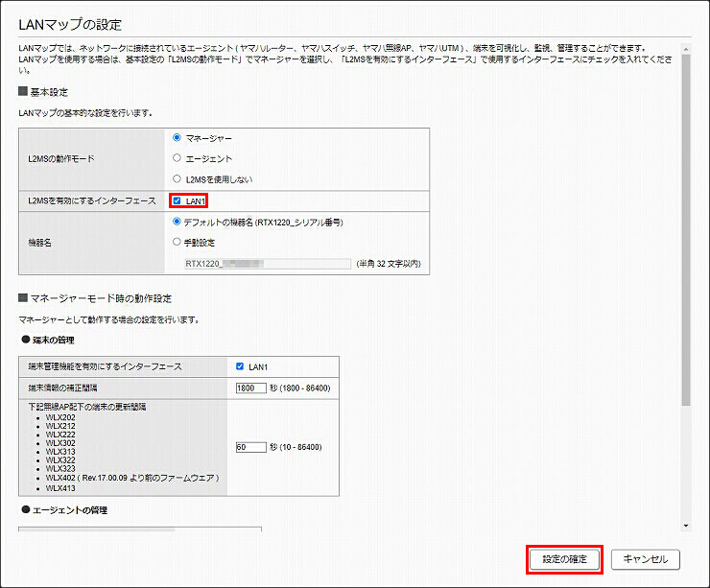Click the 60 seconds update interval field
710x588 pixels.
tap(250, 447)
